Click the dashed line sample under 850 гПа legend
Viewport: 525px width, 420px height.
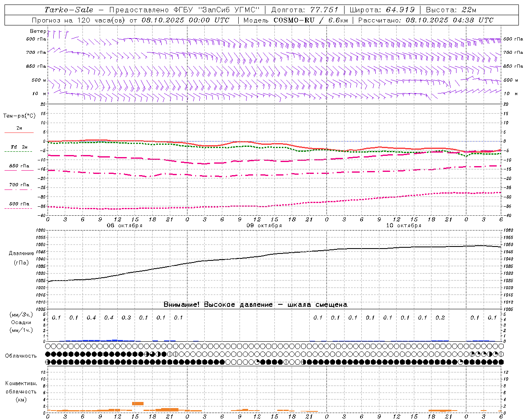pyautogui.click(x=18, y=170)
